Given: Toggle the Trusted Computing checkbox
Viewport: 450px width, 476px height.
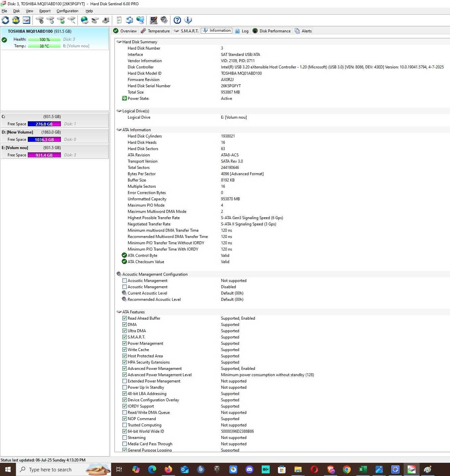Looking at the screenshot, I should (124, 425).
